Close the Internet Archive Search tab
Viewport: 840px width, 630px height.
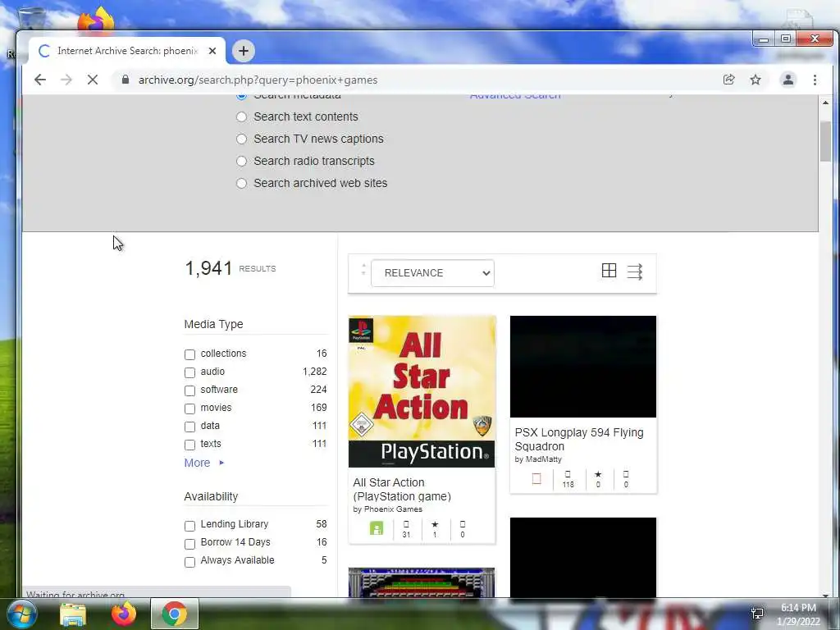point(212,51)
